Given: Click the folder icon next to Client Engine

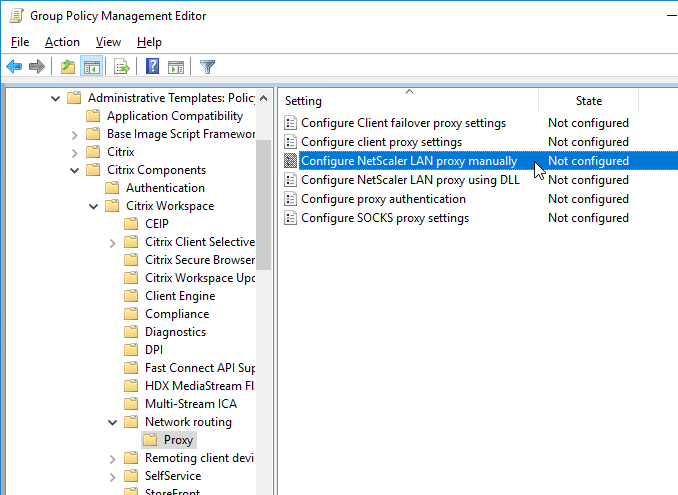Looking at the screenshot, I should pos(131,296).
